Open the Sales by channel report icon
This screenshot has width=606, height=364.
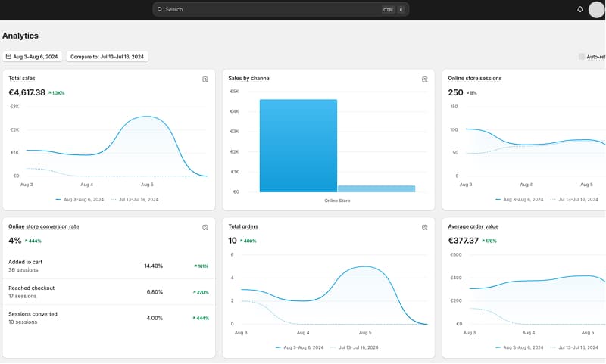(425, 79)
